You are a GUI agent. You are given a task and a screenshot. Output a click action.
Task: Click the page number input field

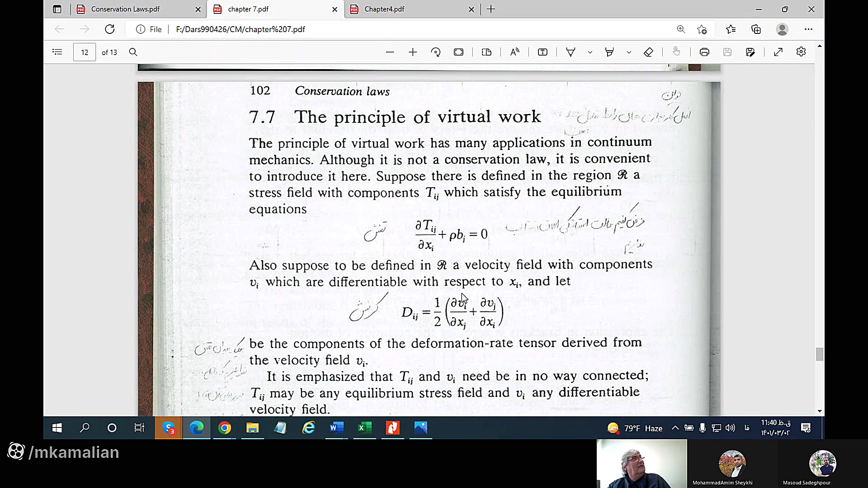pos(85,52)
